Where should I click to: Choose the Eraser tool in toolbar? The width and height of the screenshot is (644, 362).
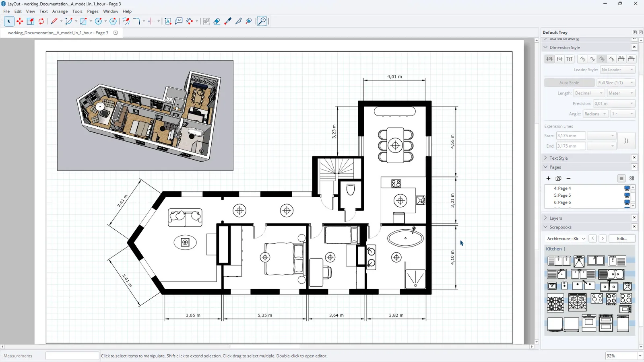pyautogui.click(x=217, y=21)
